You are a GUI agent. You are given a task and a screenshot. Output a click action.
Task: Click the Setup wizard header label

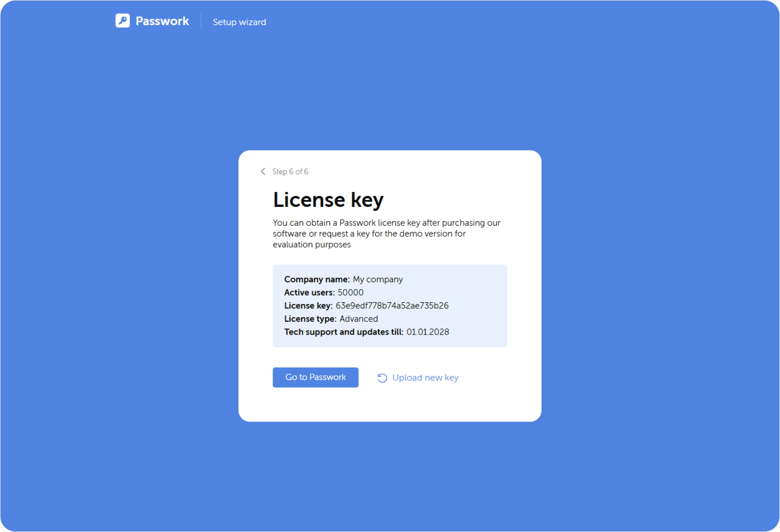coord(239,22)
